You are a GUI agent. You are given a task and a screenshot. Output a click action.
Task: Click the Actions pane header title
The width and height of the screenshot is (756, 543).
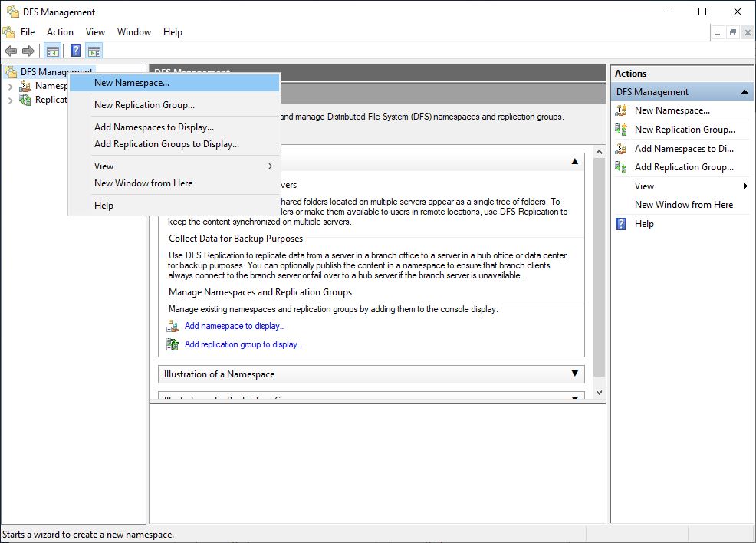[631, 74]
